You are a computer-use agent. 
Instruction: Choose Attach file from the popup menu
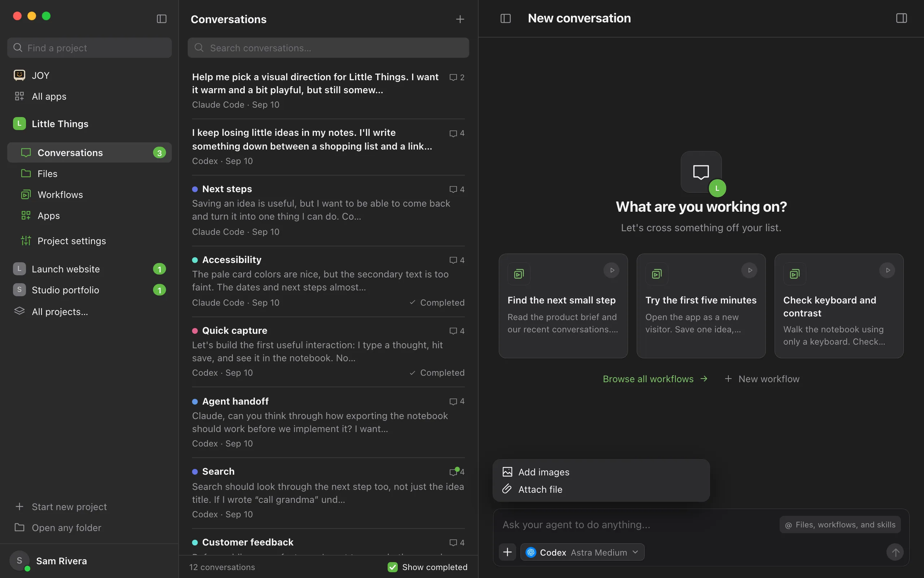pos(601,489)
